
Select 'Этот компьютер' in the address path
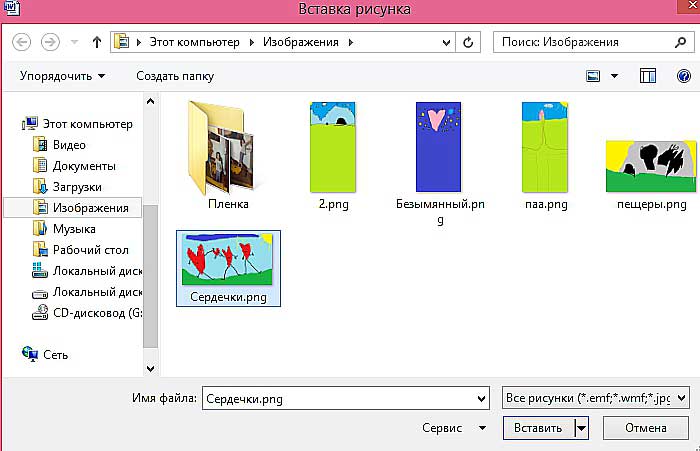(x=194, y=42)
